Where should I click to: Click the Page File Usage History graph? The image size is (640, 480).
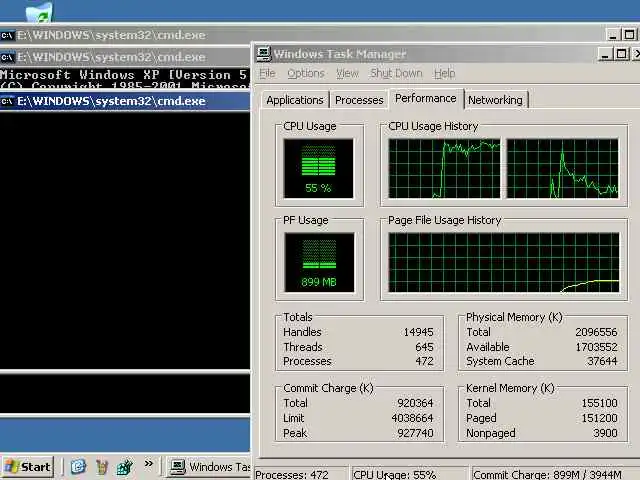504,262
